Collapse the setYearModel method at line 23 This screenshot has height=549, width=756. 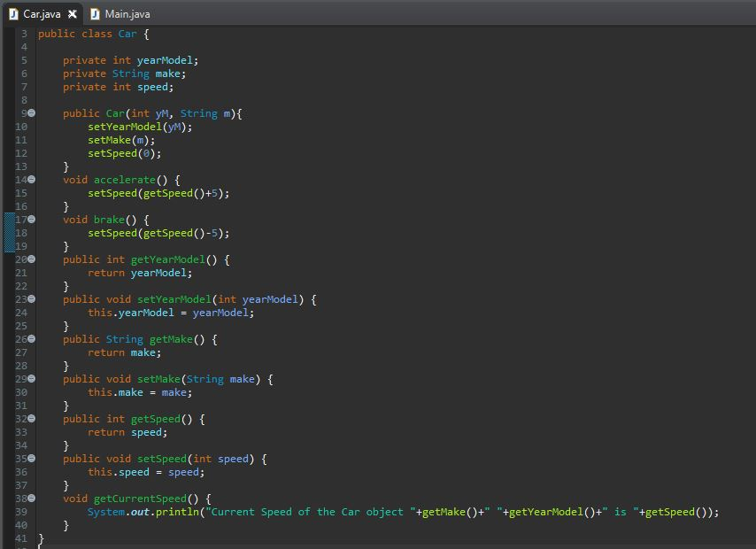point(31,299)
